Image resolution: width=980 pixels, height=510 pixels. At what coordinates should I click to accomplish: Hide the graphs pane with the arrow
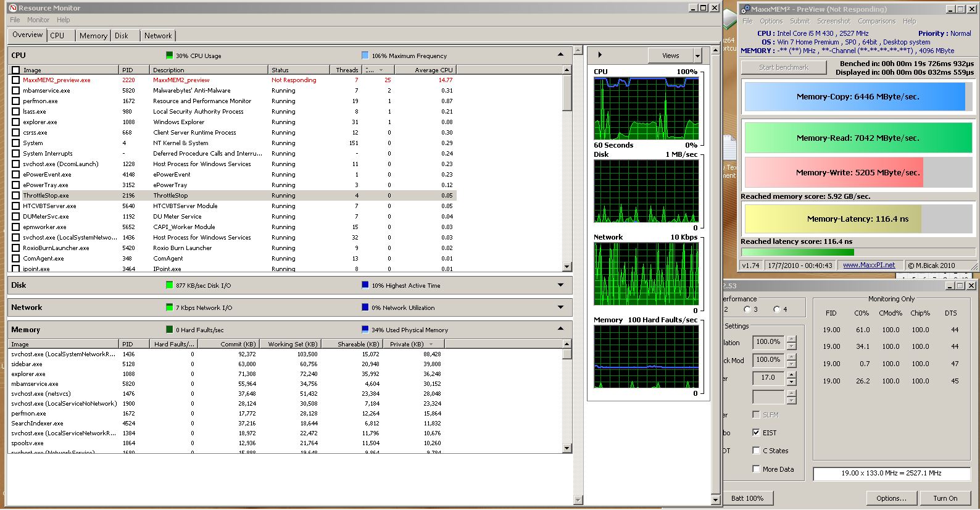(x=600, y=55)
